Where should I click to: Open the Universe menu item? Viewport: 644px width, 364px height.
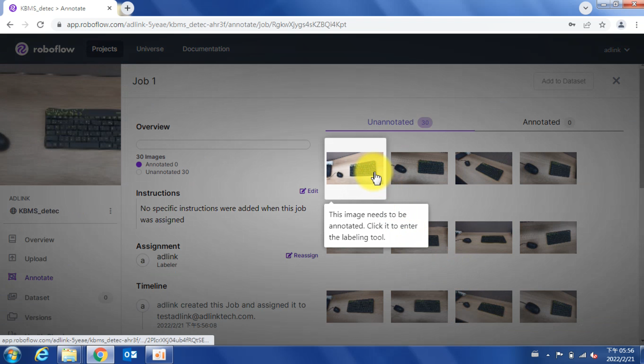point(150,49)
